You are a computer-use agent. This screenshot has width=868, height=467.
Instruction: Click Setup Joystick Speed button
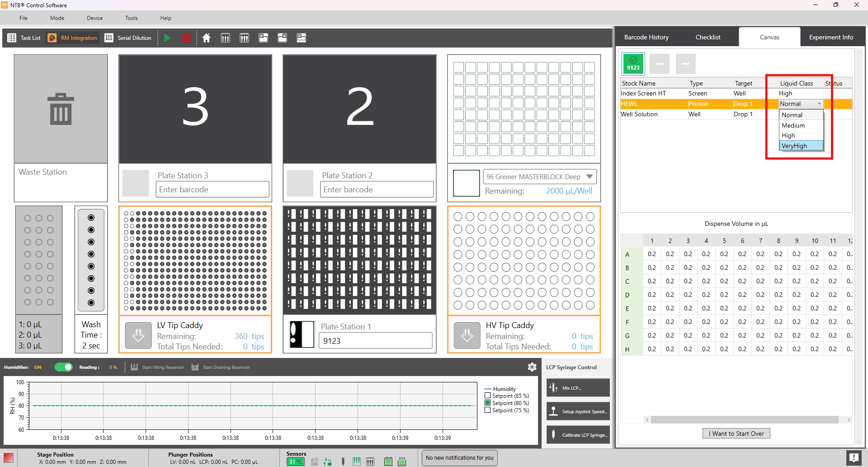[x=578, y=411]
